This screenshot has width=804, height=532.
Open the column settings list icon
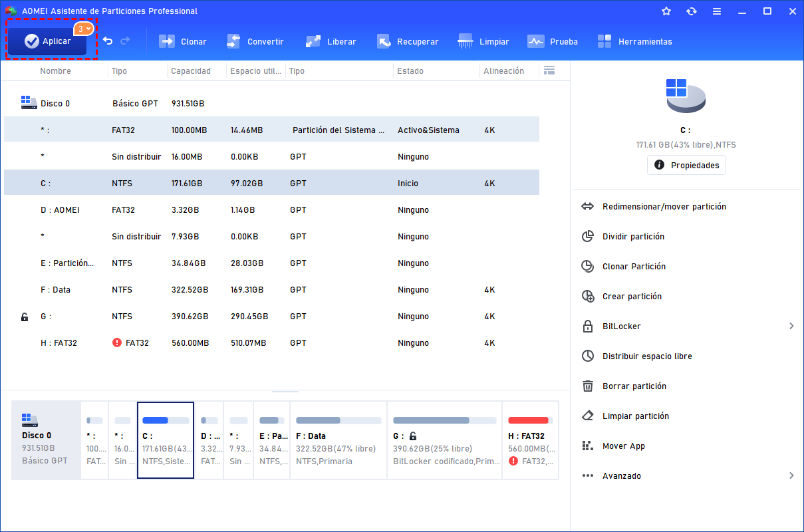click(549, 70)
